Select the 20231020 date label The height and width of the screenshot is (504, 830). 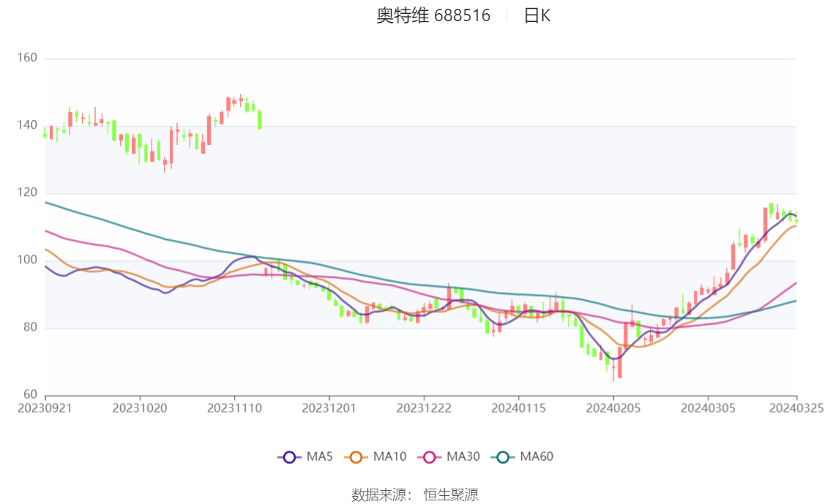[x=140, y=408]
